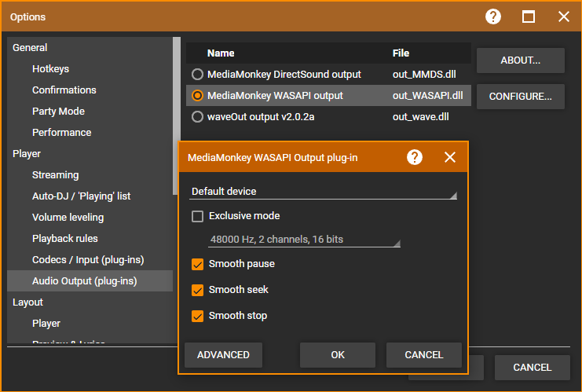Open the Default device dropdown
Image resolution: width=582 pixels, height=392 pixels.
pos(323,192)
